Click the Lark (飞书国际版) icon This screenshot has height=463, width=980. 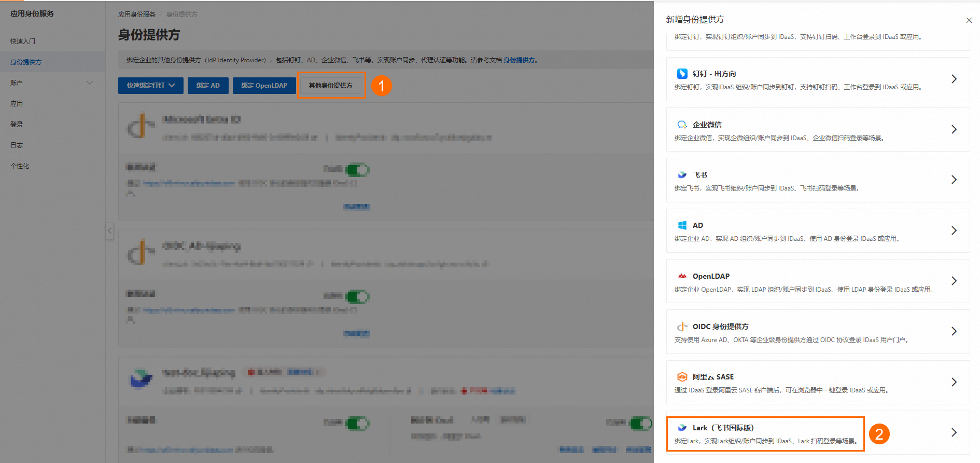click(682, 428)
